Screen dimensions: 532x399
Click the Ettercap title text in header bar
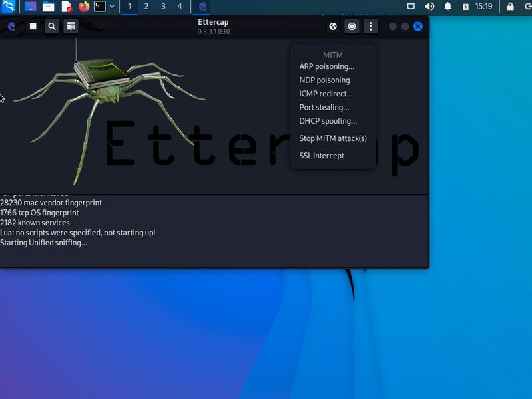[214, 22]
